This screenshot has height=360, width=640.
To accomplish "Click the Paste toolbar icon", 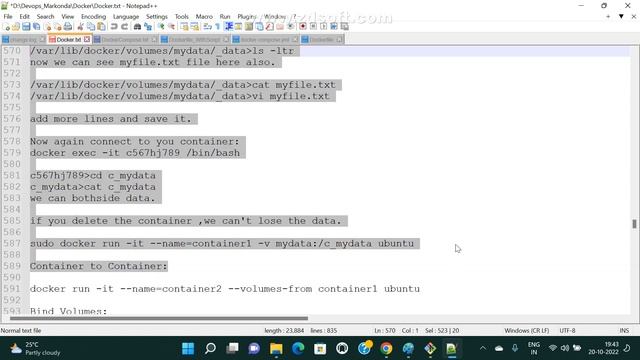I will (101, 27).
